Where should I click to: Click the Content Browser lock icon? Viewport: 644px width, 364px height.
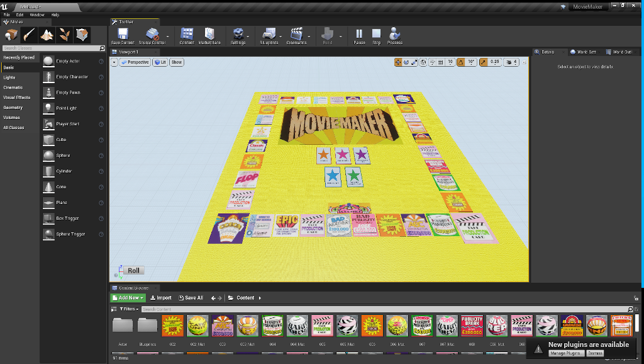[636, 298]
